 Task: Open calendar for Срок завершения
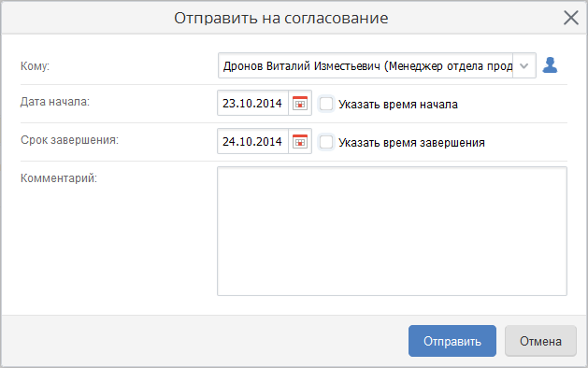(300, 141)
